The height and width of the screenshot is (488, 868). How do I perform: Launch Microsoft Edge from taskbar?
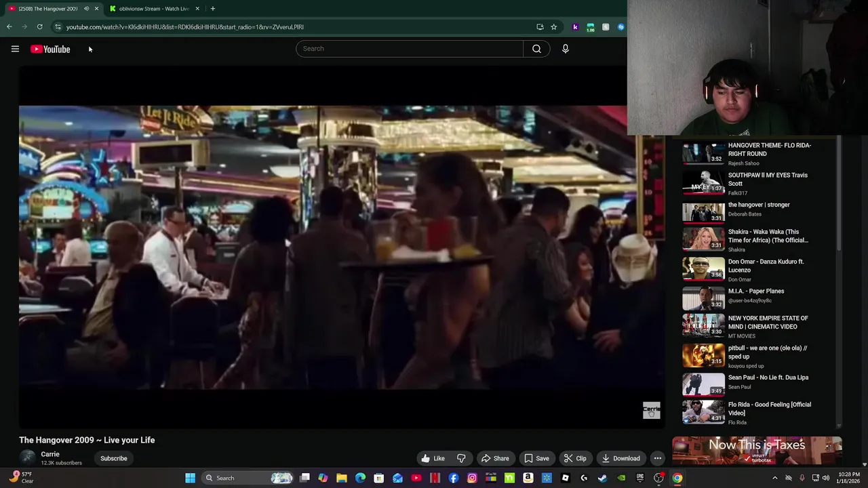[360, 478]
